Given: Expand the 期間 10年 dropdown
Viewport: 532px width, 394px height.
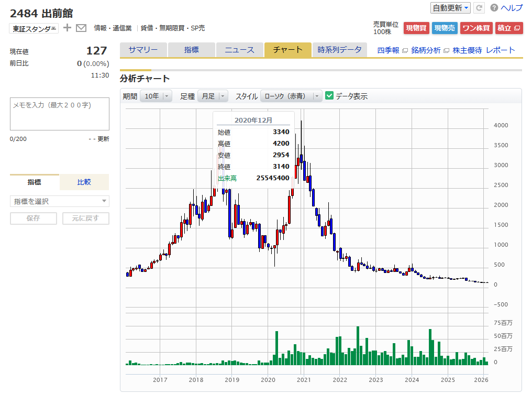Looking at the screenshot, I should [x=156, y=96].
